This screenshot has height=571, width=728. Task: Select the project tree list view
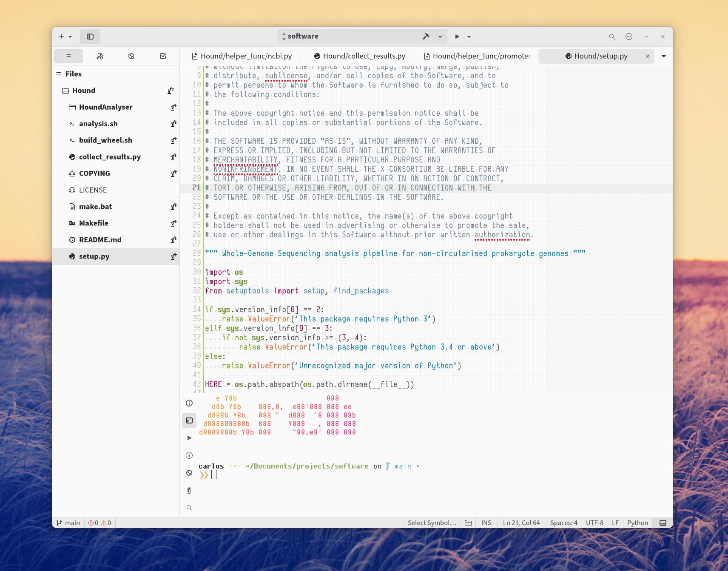click(x=68, y=56)
